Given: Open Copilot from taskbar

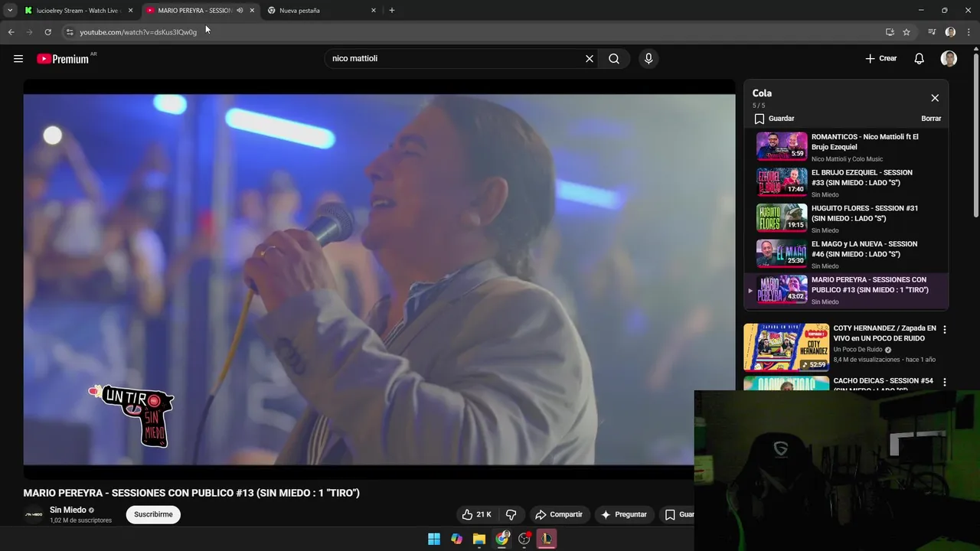Looking at the screenshot, I should point(456,539).
